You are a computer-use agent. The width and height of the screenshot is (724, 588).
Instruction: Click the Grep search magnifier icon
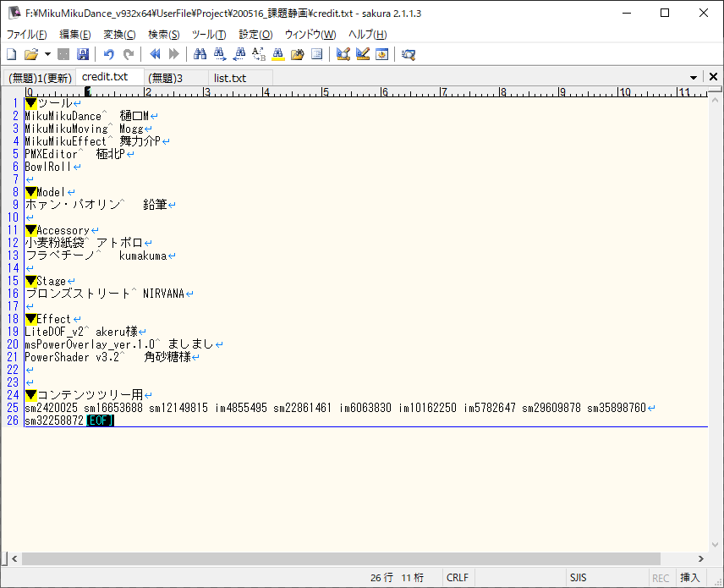[409, 54]
